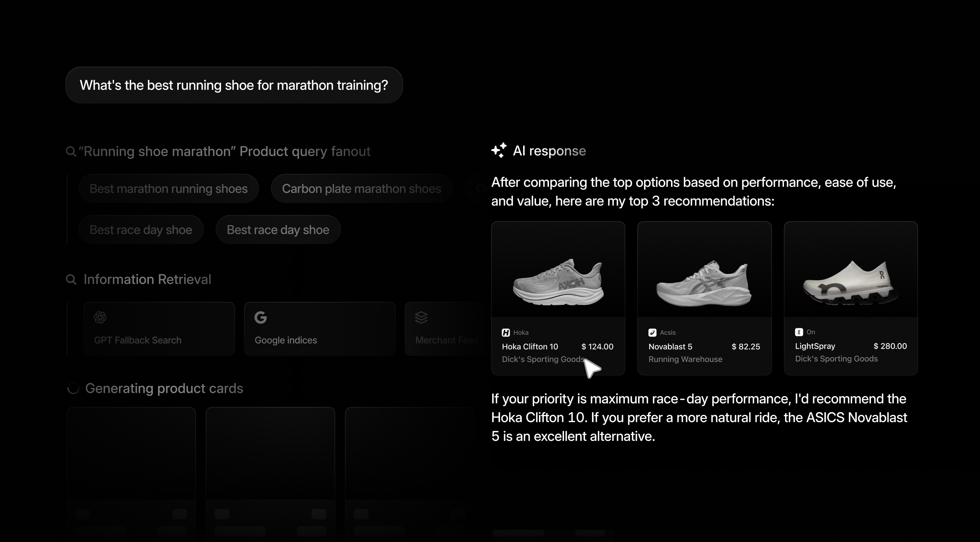Click the Running Warehouse retailer name

(685, 359)
